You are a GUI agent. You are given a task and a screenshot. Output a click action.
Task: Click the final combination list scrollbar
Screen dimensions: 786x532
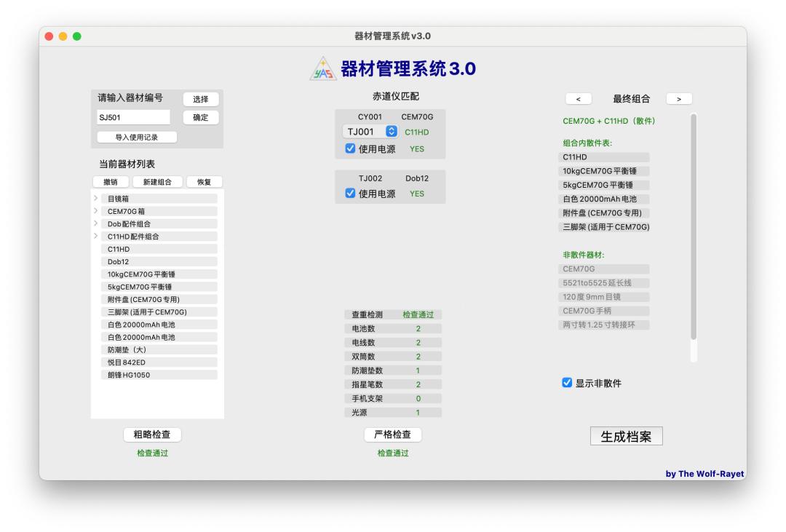coord(693,226)
